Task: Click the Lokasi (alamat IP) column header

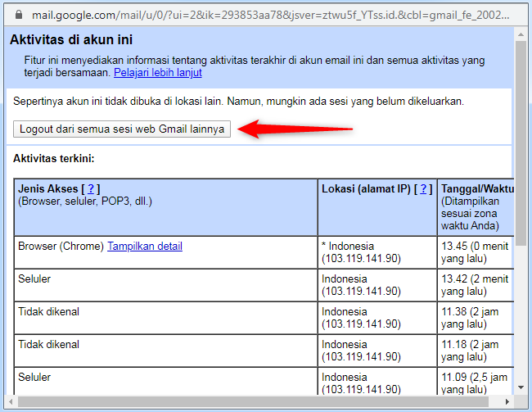Action: (377, 207)
